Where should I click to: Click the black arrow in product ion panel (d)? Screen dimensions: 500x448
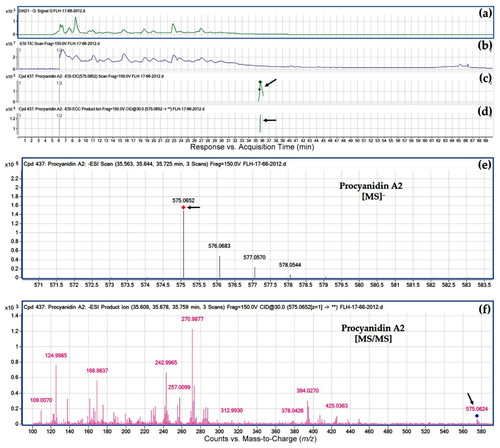(270, 120)
